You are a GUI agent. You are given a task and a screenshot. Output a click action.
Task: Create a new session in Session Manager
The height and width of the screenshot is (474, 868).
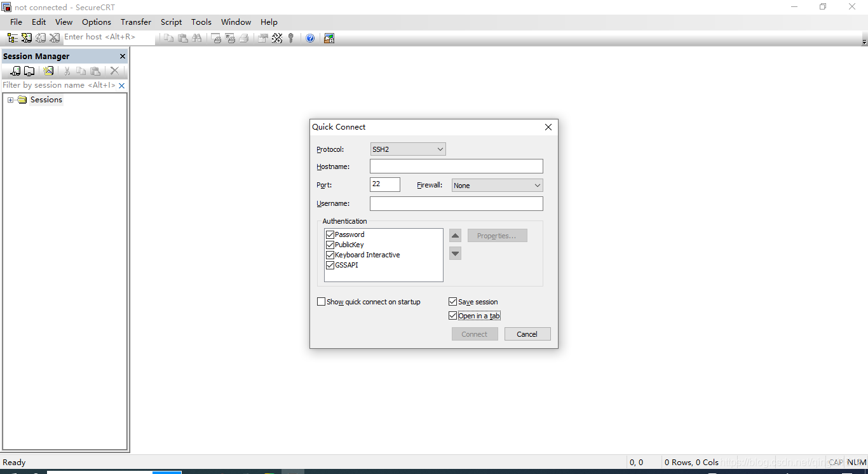pyautogui.click(x=48, y=71)
